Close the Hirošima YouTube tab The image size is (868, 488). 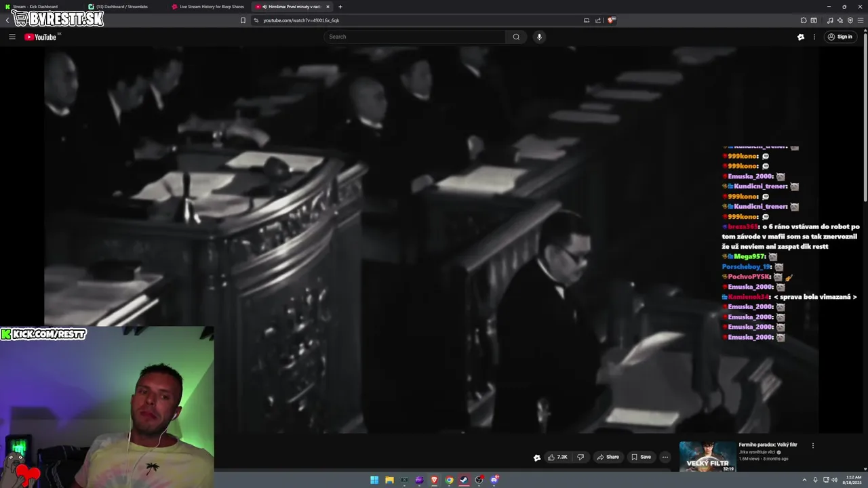(328, 7)
